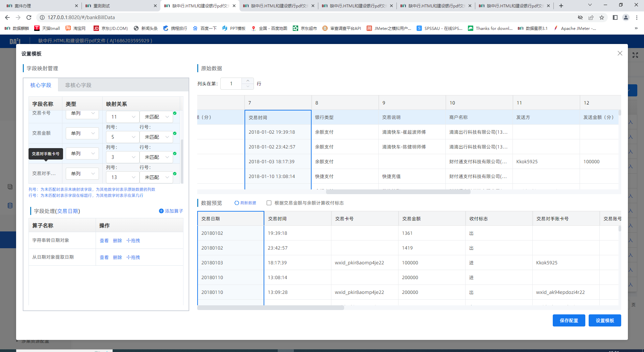
Task: Click vertical scrollbar of field mapping list
Action: tap(182, 161)
